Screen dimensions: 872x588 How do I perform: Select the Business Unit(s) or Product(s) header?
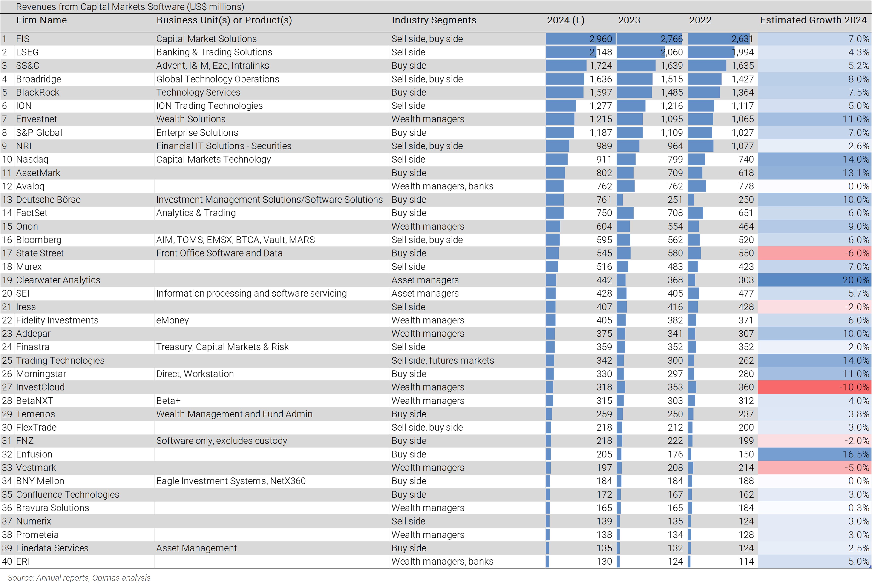coord(224,20)
